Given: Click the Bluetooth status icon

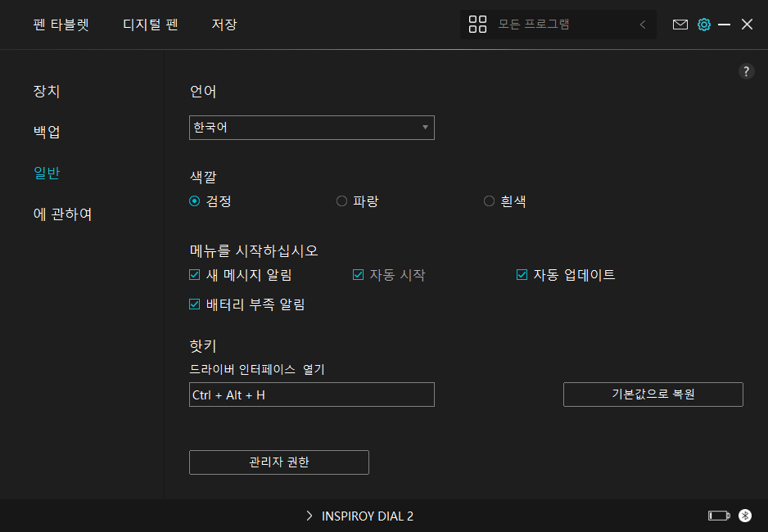Looking at the screenshot, I should [x=744, y=516].
